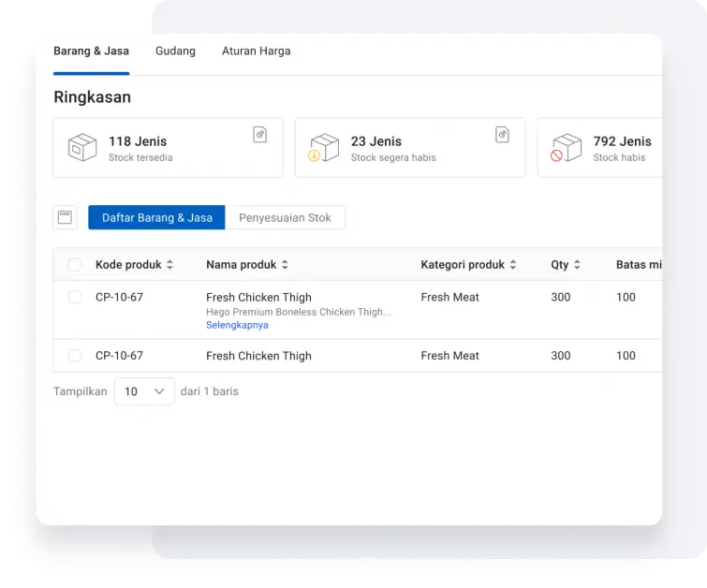Click the Selengkapnya link
The height and width of the screenshot is (588, 707).
[237, 325]
